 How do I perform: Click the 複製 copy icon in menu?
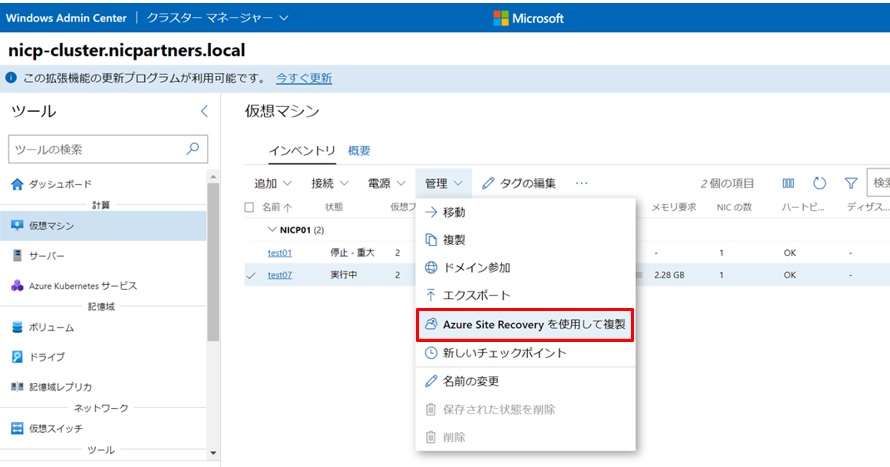click(x=431, y=240)
